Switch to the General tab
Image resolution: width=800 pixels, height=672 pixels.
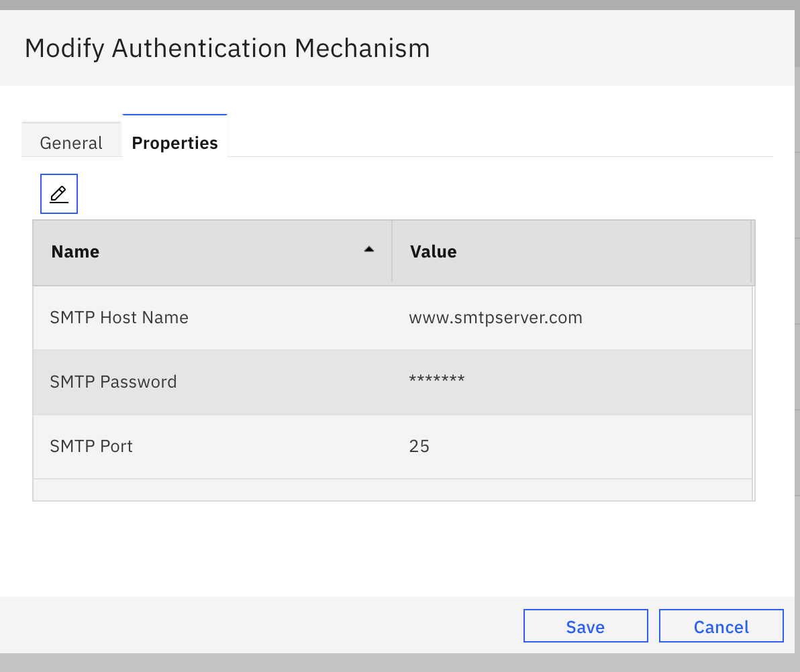coord(71,143)
